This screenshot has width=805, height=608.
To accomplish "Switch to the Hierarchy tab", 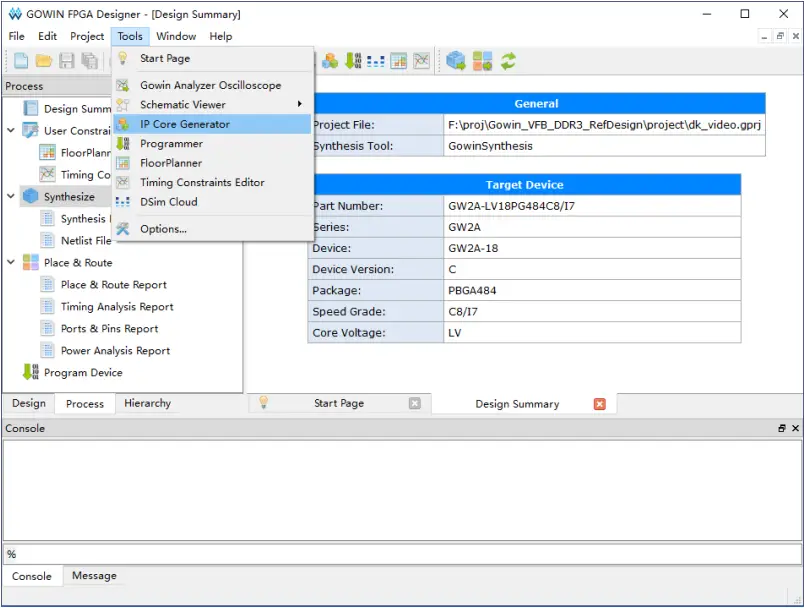I will (147, 403).
